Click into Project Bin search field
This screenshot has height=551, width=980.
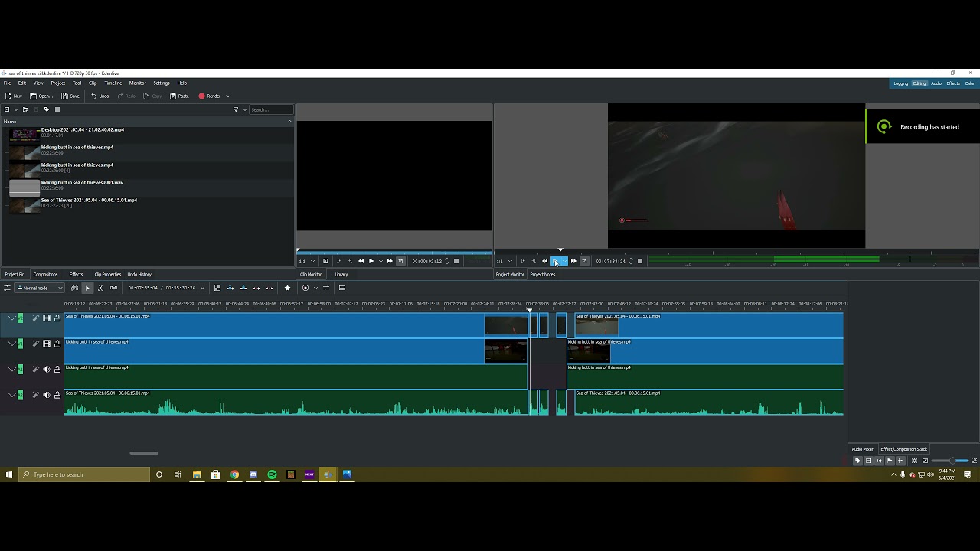click(x=271, y=109)
